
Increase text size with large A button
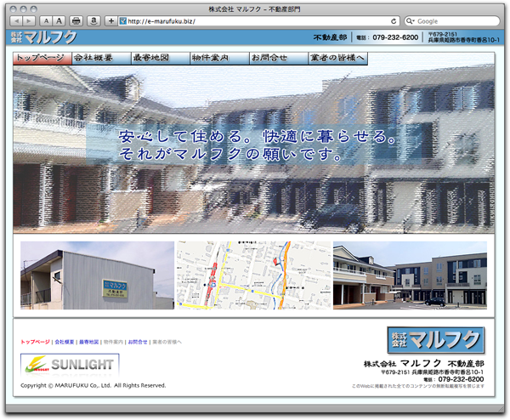click(x=59, y=21)
